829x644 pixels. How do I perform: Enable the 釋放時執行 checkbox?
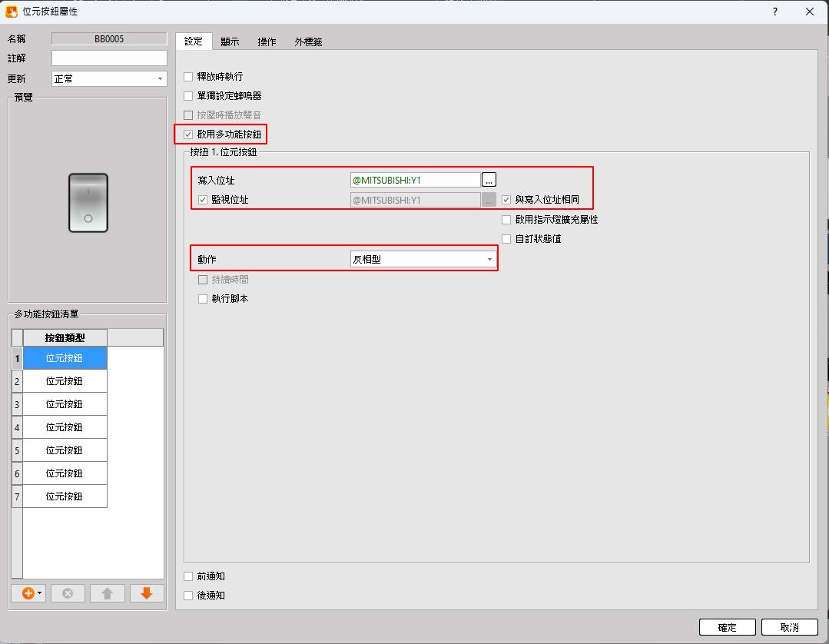(x=189, y=77)
